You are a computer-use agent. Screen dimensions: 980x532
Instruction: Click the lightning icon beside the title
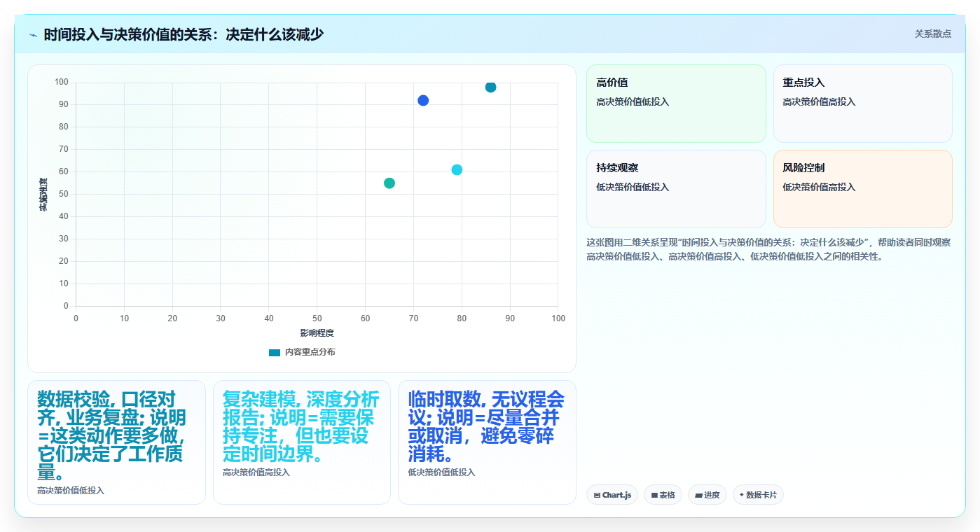(x=33, y=35)
